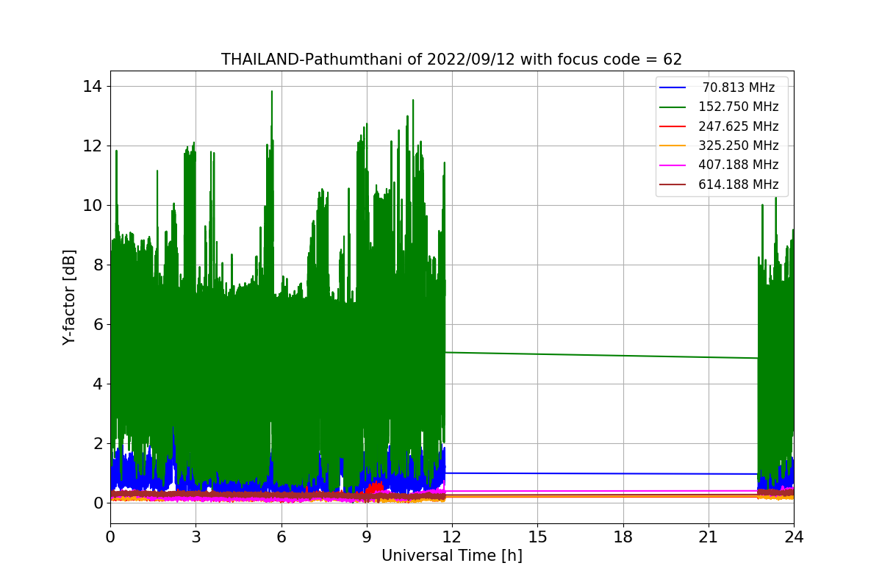Viewport: 882px width, 588px height.
Task: Click the x-axis tick label 0
Action: tap(110, 537)
